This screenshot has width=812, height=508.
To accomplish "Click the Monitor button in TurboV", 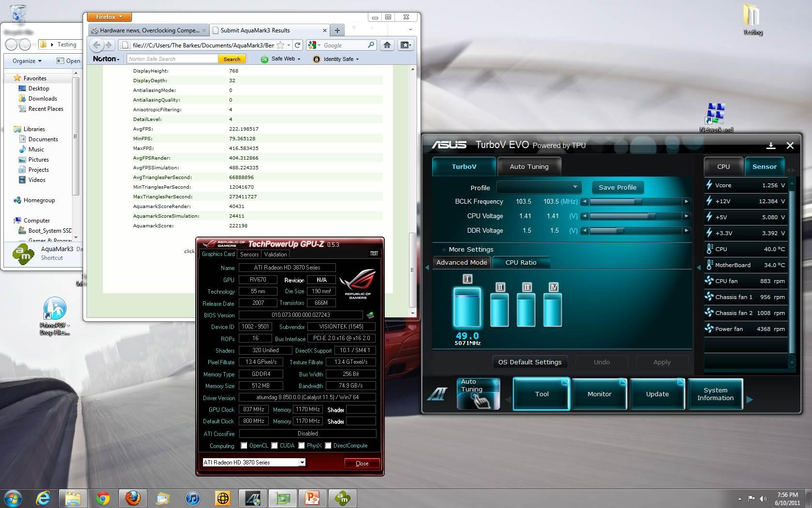I will click(599, 394).
